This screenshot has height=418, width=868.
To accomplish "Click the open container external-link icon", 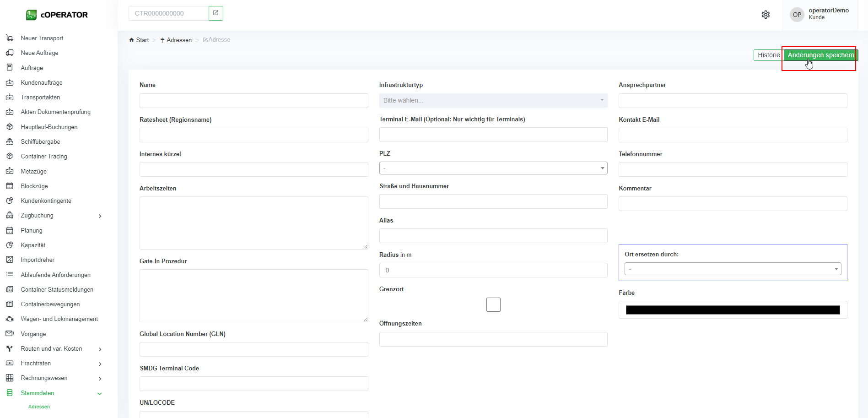I will pyautogui.click(x=216, y=13).
